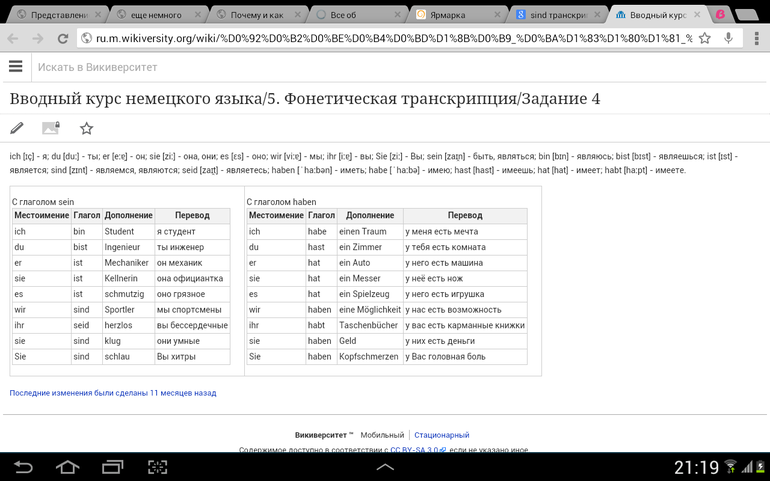This screenshot has width=770, height=481.
Task: Tap the locked image upload icon
Action: coord(51,128)
